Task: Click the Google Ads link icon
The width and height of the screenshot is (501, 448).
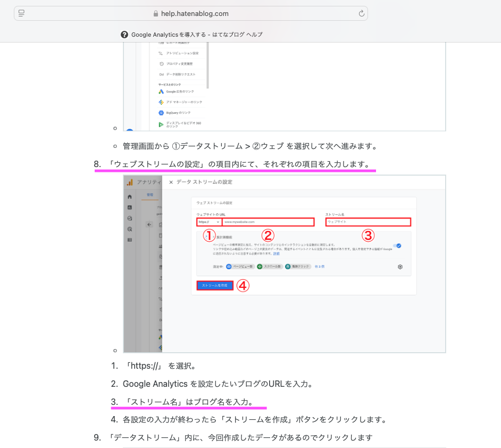Action: (x=161, y=92)
